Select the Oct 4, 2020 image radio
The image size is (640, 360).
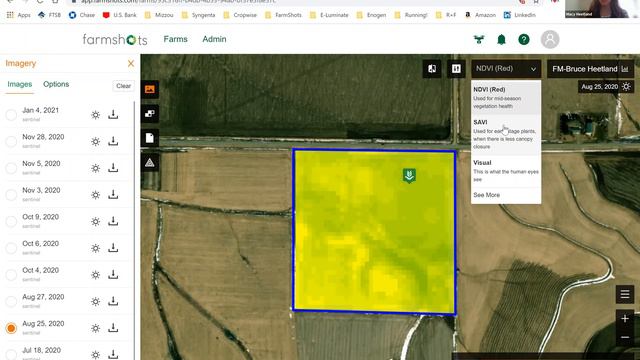pos(11,275)
